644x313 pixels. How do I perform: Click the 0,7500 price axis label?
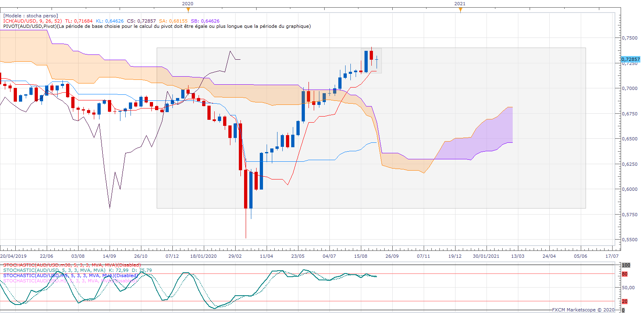[x=630, y=38]
